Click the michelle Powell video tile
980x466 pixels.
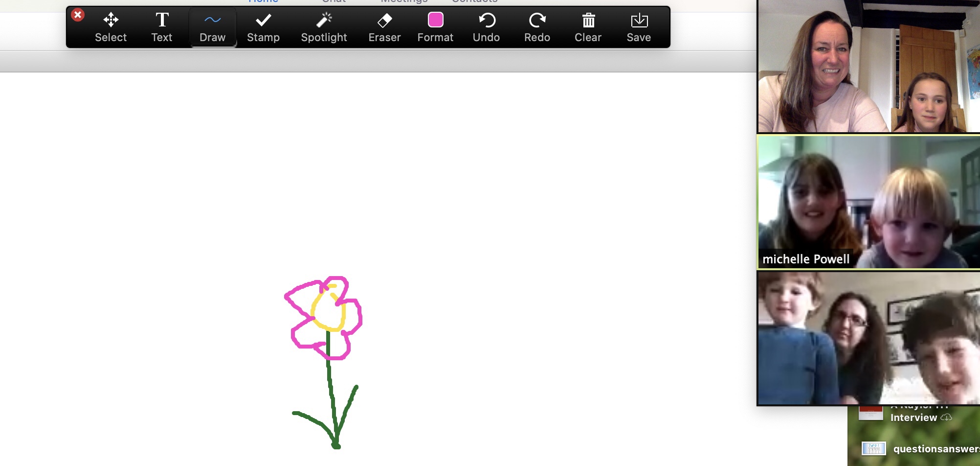tap(869, 202)
